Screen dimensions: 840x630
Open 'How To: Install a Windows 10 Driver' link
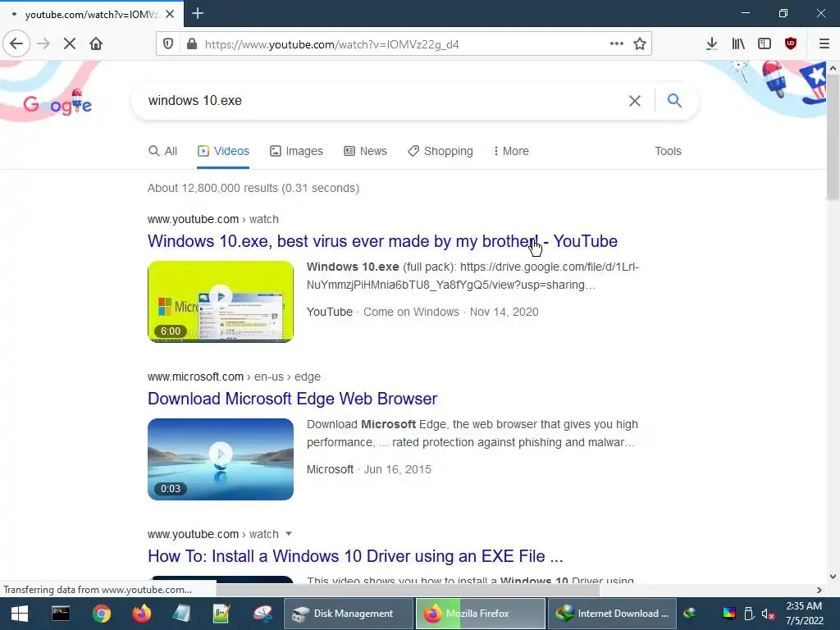tap(355, 556)
